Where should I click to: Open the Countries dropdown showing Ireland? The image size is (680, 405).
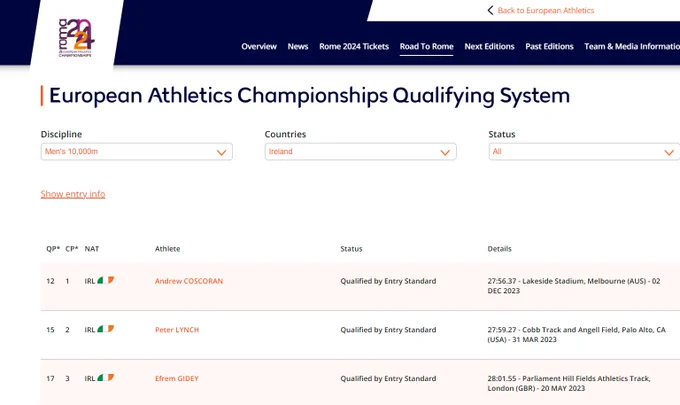click(360, 152)
